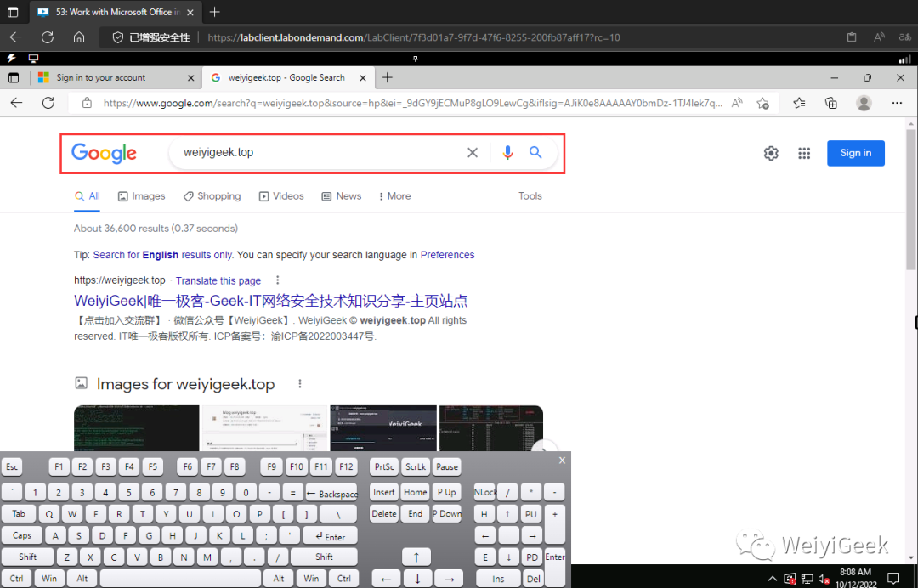
Task: Click the Tab key on on-screen keyboard
Action: point(19,514)
